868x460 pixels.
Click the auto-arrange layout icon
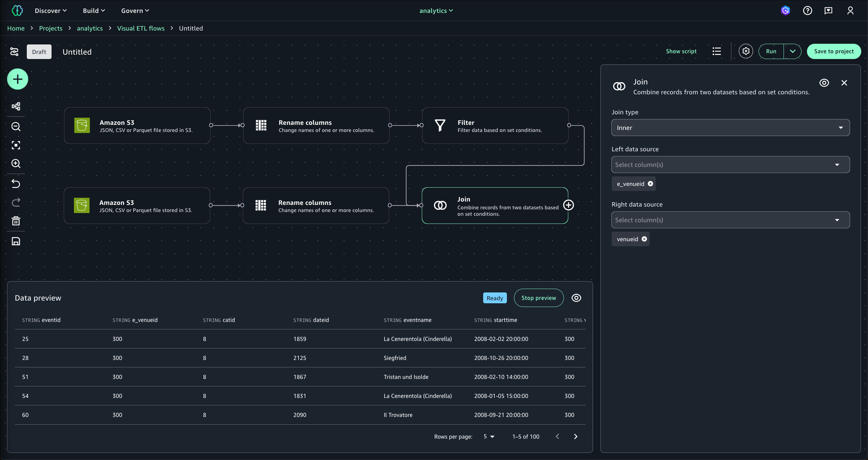click(16, 107)
